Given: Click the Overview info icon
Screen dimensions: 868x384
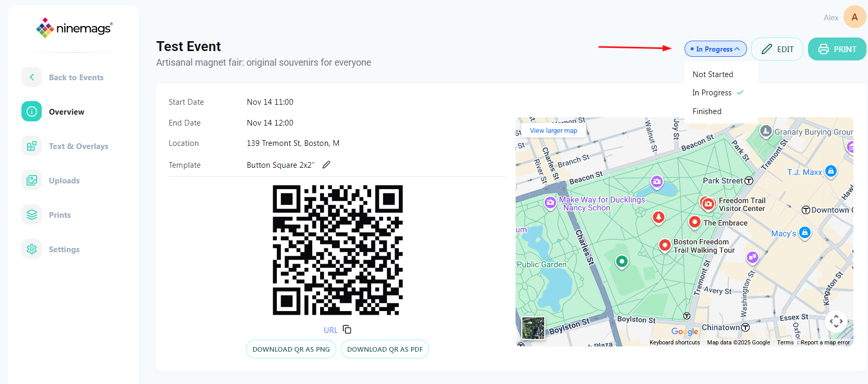Looking at the screenshot, I should point(32,112).
